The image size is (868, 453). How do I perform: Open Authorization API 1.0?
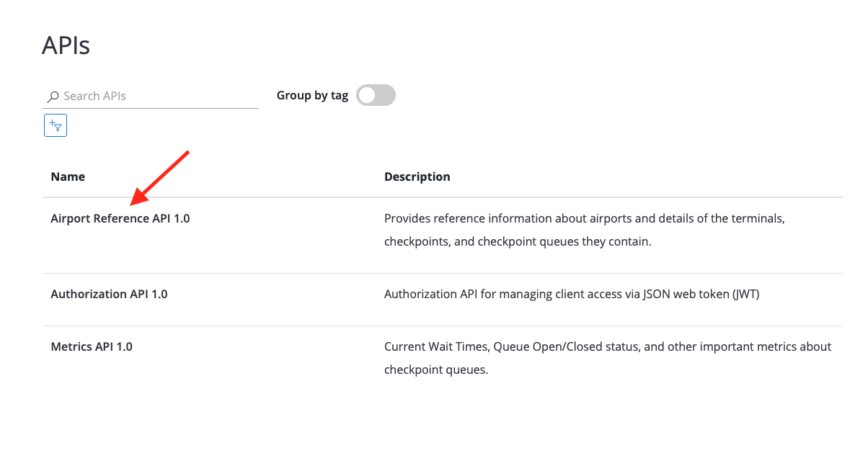(x=109, y=294)
